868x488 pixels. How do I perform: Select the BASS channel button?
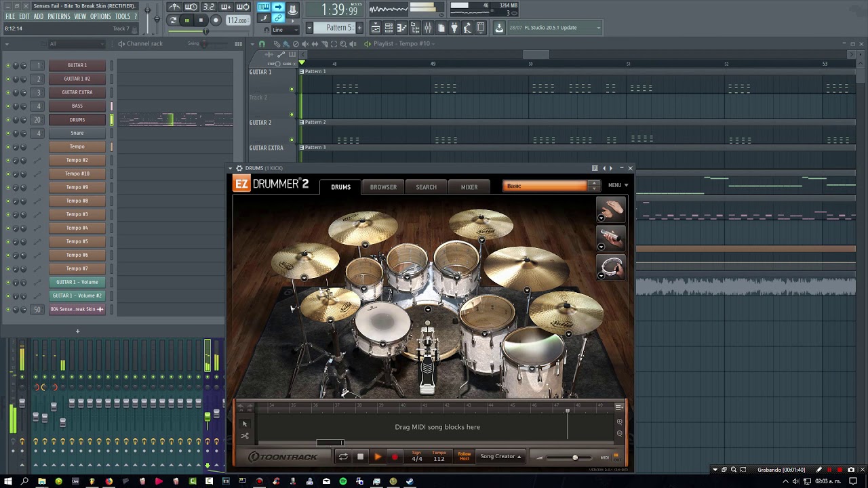[x=77, y=106]
